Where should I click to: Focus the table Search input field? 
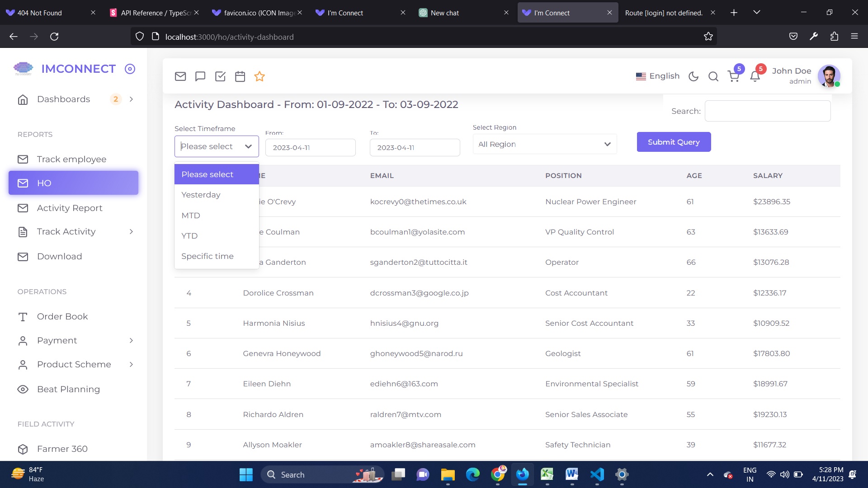tap(767, 111)
